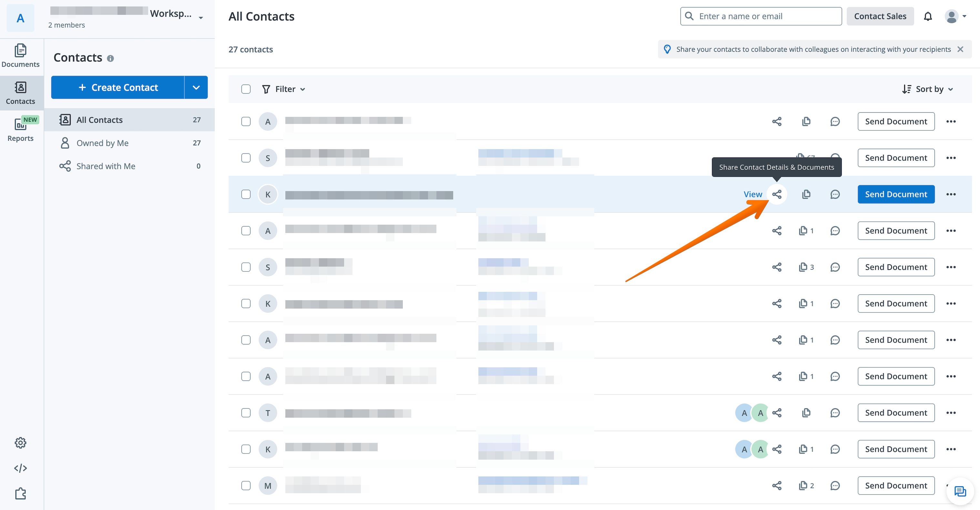Toggle select-all checkbox next to Filter
Viewport: 980px width, 510px height.
coord(246,89)
